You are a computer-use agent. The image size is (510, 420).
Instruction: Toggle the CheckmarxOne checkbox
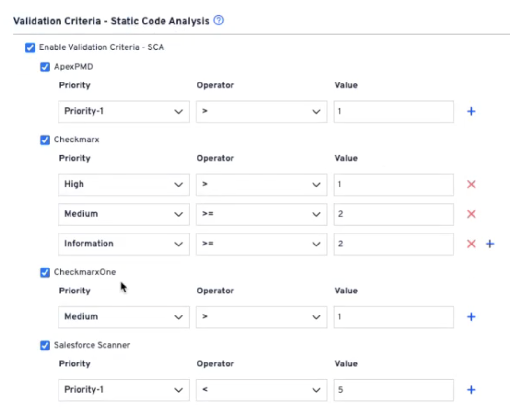(x=45, y=272)
